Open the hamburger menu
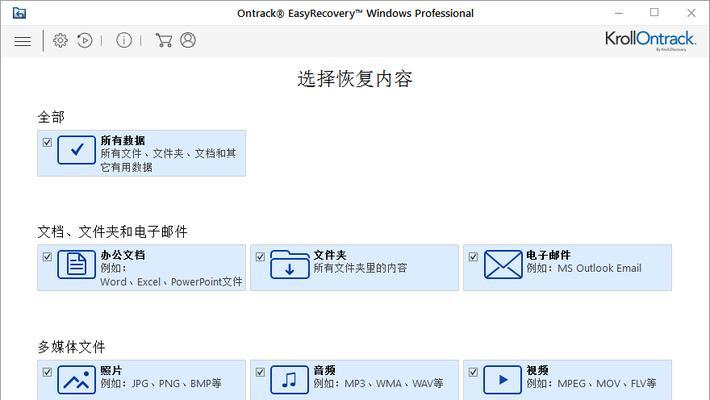 [x=23, y=41]
